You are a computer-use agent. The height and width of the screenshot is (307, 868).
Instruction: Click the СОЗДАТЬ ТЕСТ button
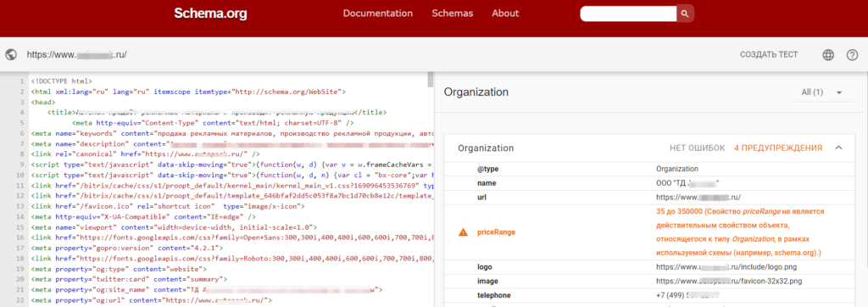click(769, 54)
